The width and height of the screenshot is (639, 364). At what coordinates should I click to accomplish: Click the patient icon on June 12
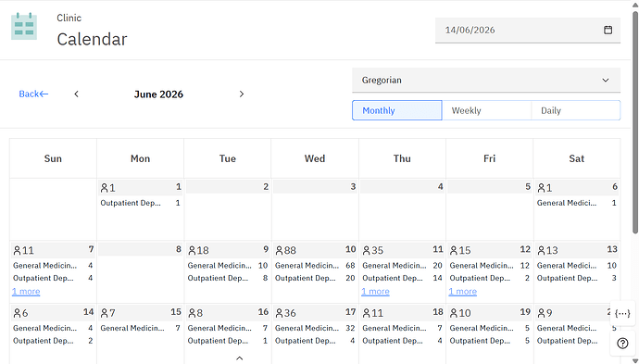[454, 250]
